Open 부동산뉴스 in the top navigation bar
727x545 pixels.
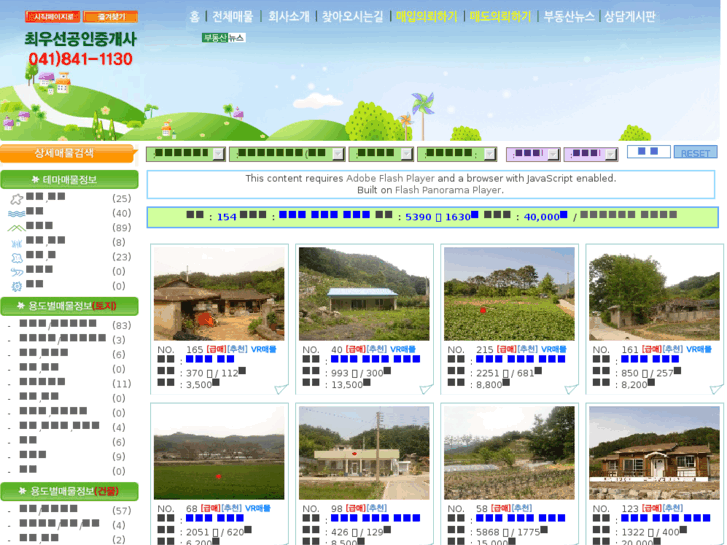tap(569, 17)
